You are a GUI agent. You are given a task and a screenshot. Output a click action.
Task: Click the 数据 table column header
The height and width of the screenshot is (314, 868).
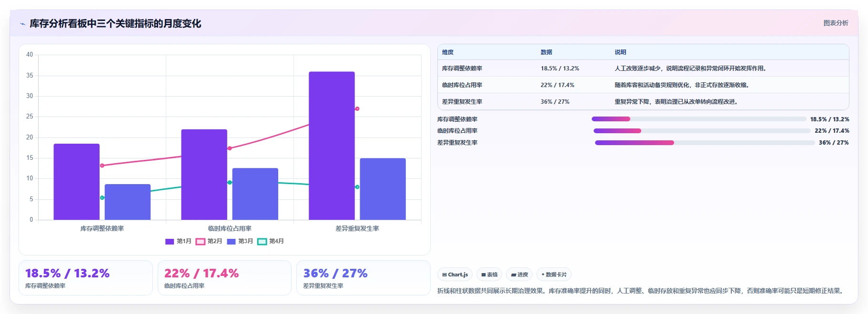pyautogui.click(x=546, y=52)
